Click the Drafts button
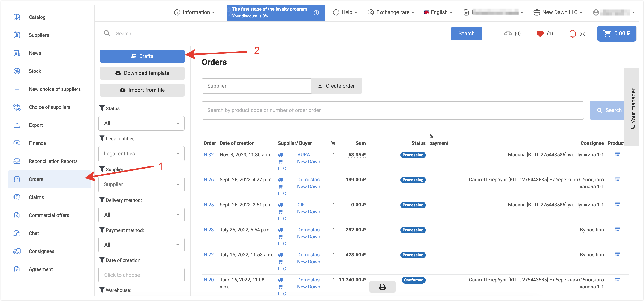The image size is (644, 301). pyautogui.click(x=142, y=56)
